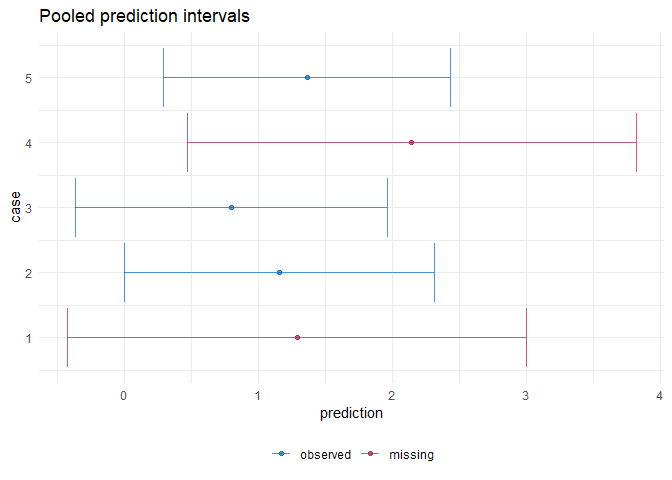The height and width of the screenshot is (480, 672).
Task: Click the 'prediction' x-axis title
Action: tap(351, 413)
